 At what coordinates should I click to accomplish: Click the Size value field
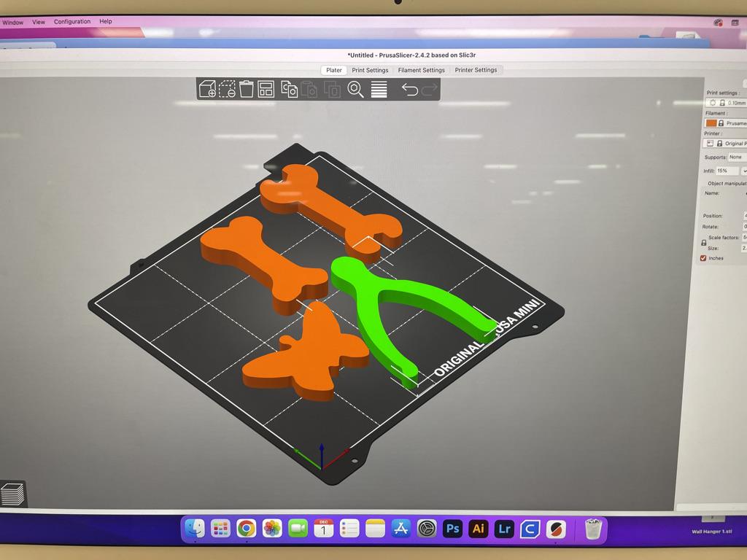click(x=744, y=248)
